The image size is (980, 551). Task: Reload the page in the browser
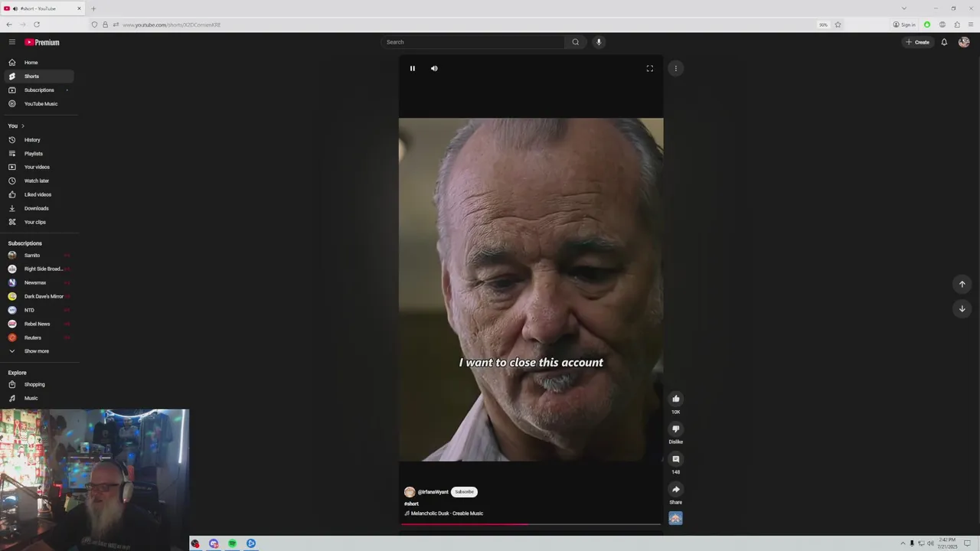coord(36,24)
